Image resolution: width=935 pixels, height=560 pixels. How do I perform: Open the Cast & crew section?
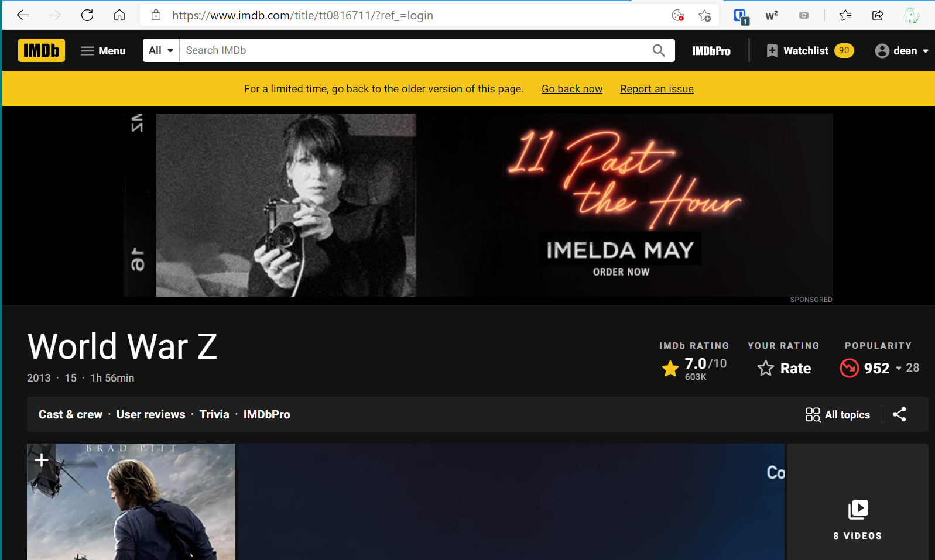click(x=70, y=414)
